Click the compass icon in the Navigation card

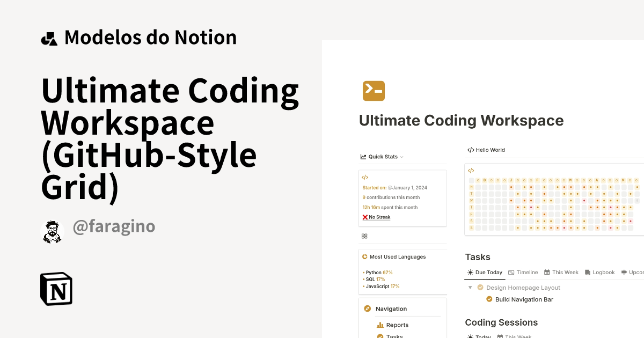(368, 308)
